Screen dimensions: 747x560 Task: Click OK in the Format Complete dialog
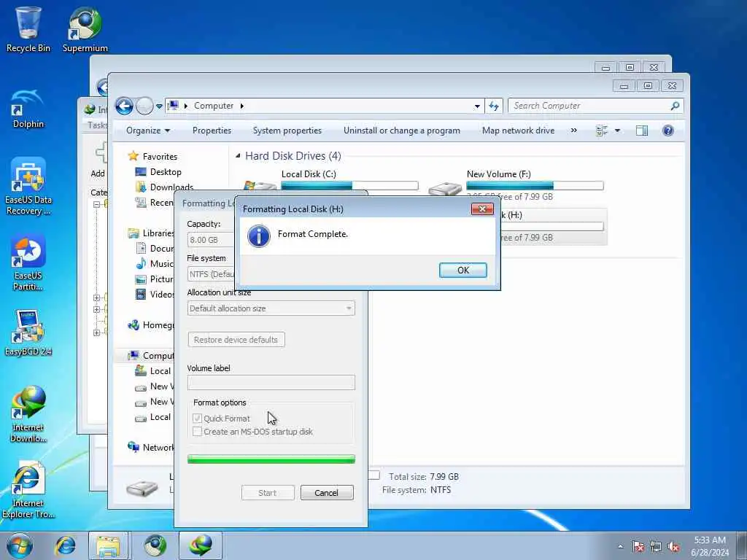[x=462, y=270]
